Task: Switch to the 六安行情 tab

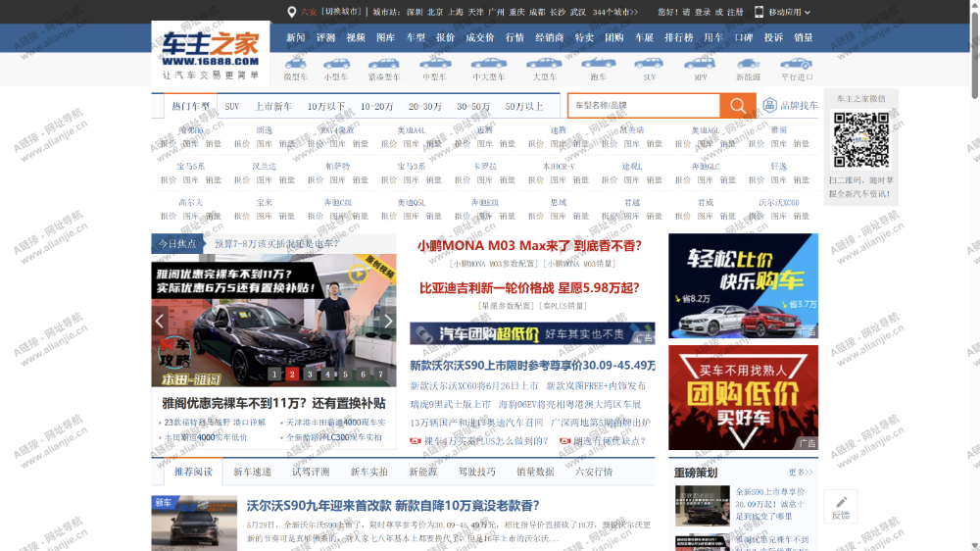Action: [x=594, y=472]
